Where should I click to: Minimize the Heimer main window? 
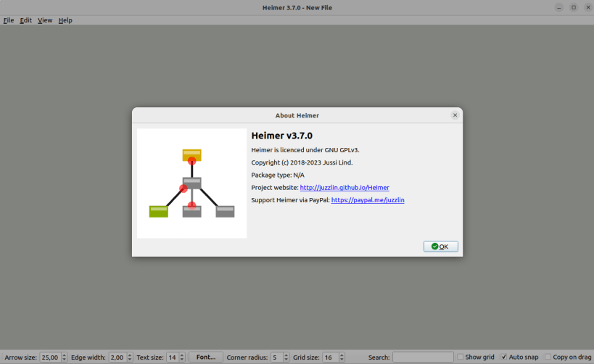point(559,7)
